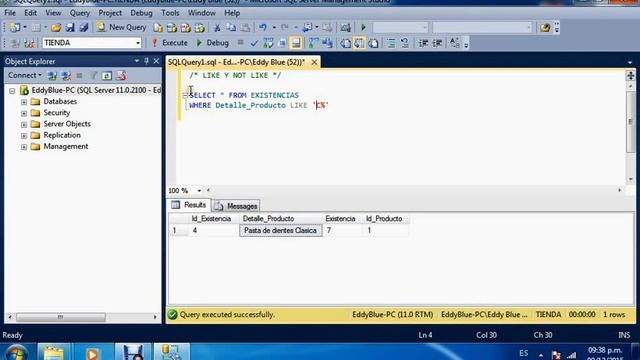This screenshot has width=640, height=360.
Task: Collapse the EddyBlue-PC server node
Action: [12, 91]
